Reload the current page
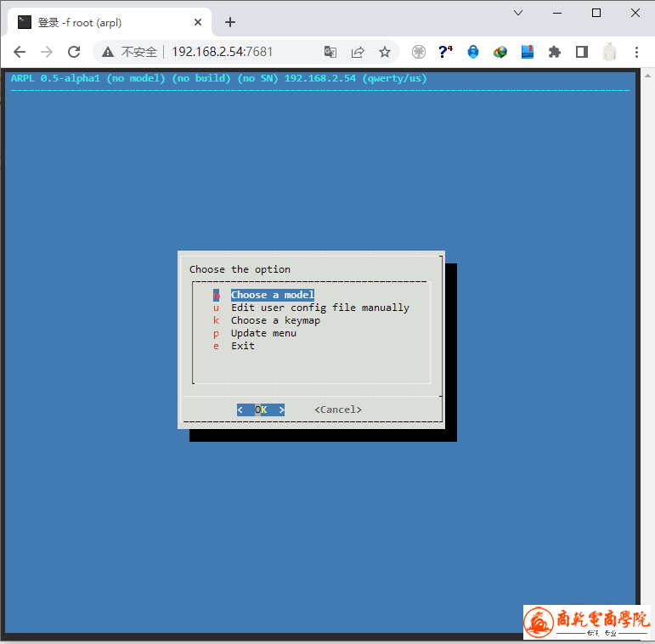The height and width of the screenshot is (644, 655). [x=74, y=52]
